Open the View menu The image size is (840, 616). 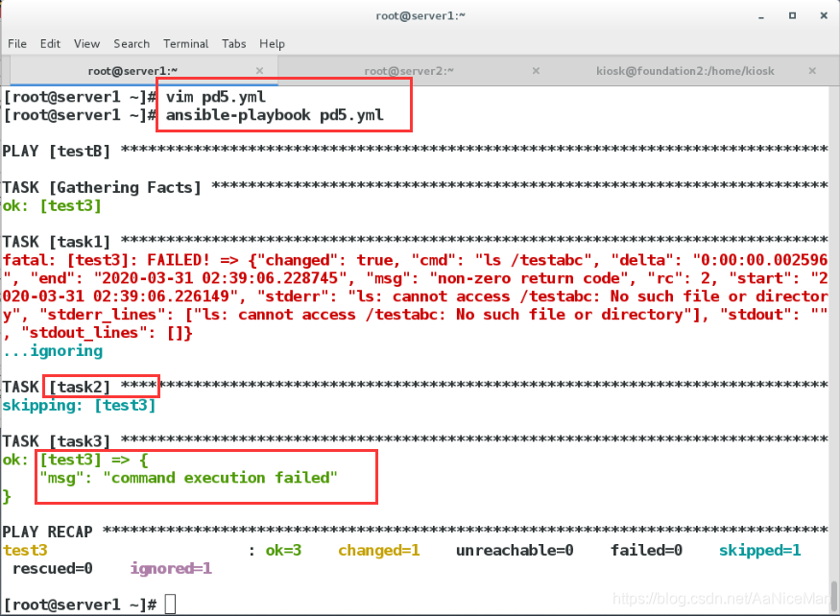[86, 44]
